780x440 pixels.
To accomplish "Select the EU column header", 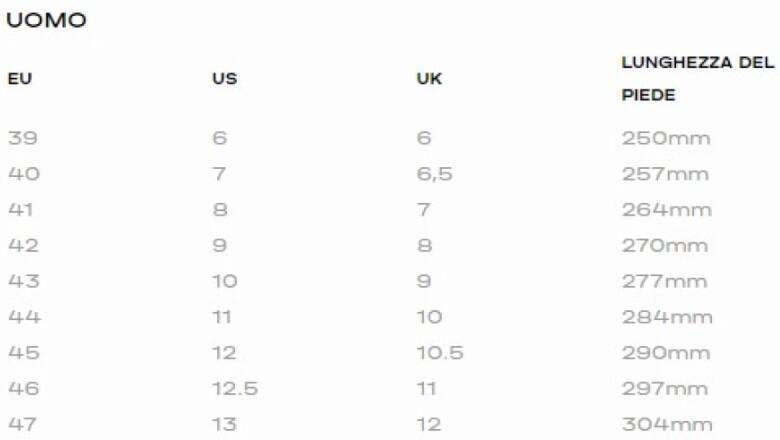I will coord(19,78).
